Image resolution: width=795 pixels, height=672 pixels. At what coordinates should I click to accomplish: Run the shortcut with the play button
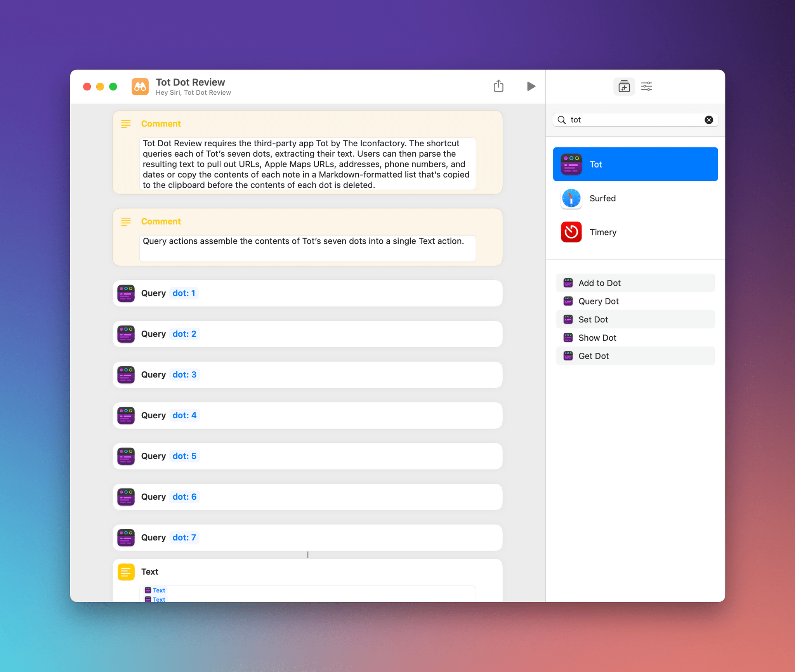[531, 86]
